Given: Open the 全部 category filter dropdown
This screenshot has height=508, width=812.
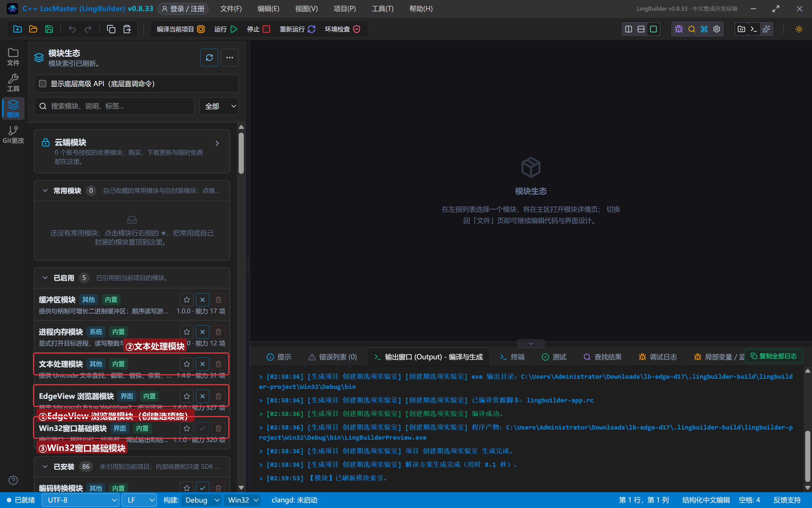Looking at the screenshot, I should tap(219, 106).
